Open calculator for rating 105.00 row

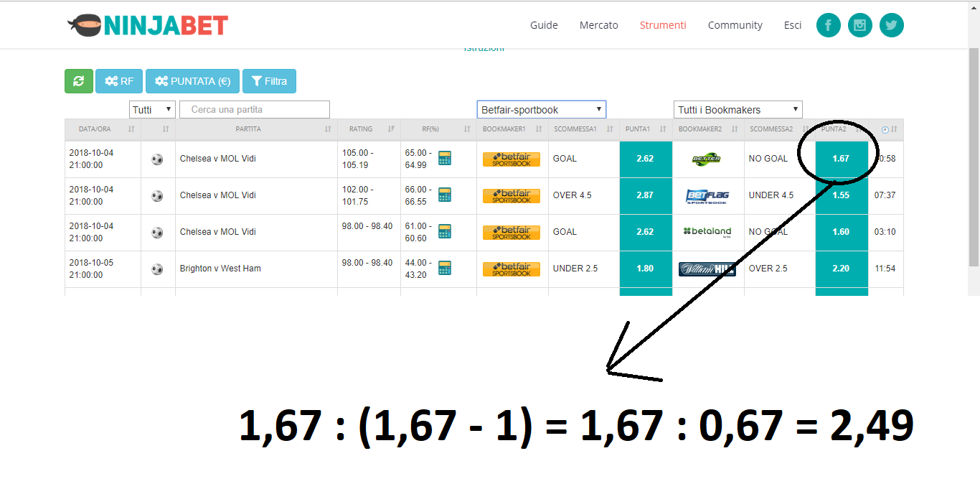[x=445, y=159]
